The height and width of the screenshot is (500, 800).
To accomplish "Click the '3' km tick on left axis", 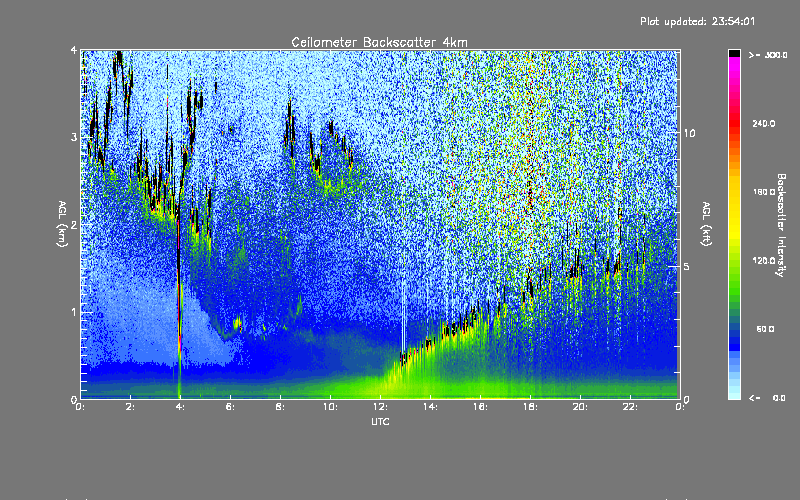I will 74,137.
